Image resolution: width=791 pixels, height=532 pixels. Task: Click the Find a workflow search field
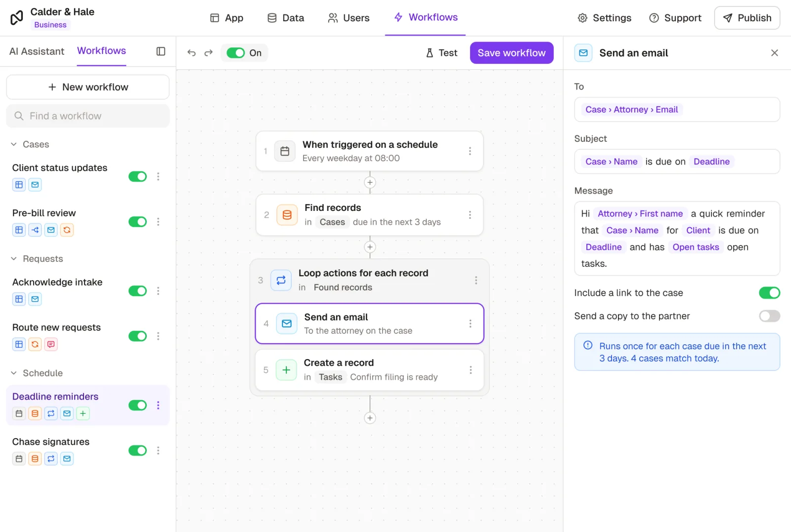pyautogui.click(x=88, y=116)
